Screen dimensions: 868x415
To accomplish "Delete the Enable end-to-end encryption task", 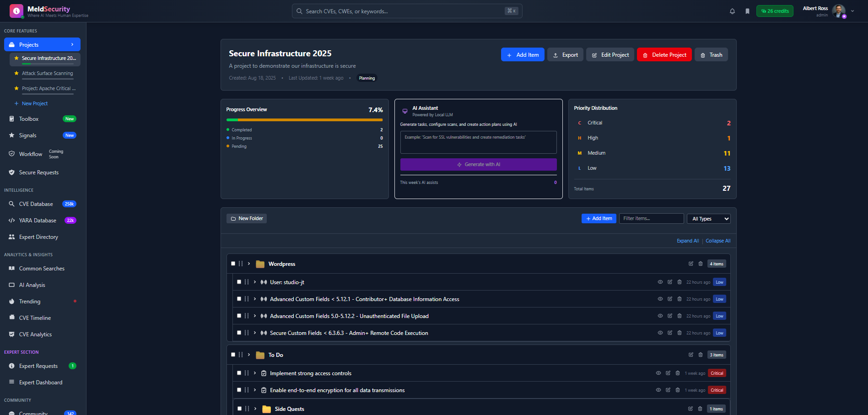I will coord(678,390).
